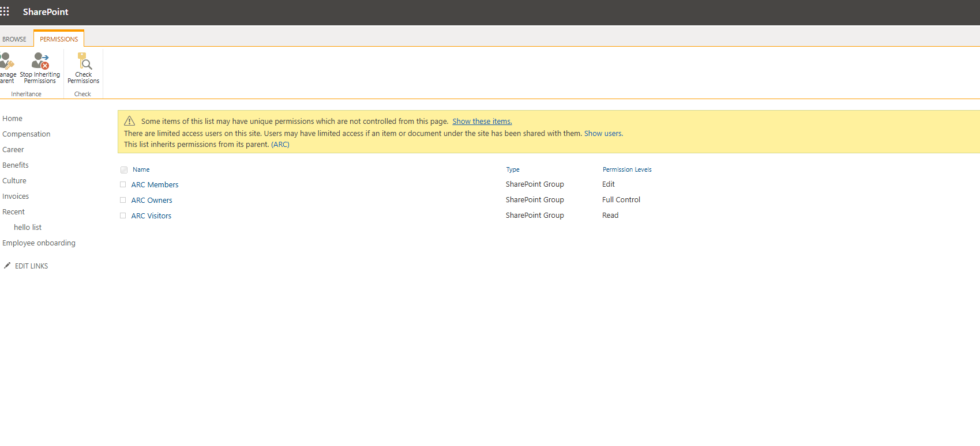Image resolution: width=980 pixels, height=446 pixels.
Task: Select the PERMISSIONS ribbon tab
Action: (x=59, y=39)
